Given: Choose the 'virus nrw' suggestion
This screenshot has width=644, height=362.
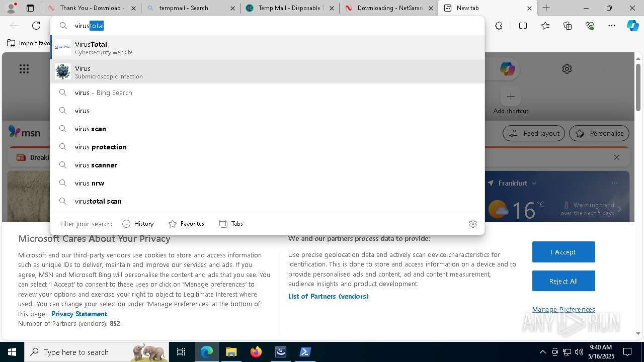Looking at the screenshot, I should [267, 183].
